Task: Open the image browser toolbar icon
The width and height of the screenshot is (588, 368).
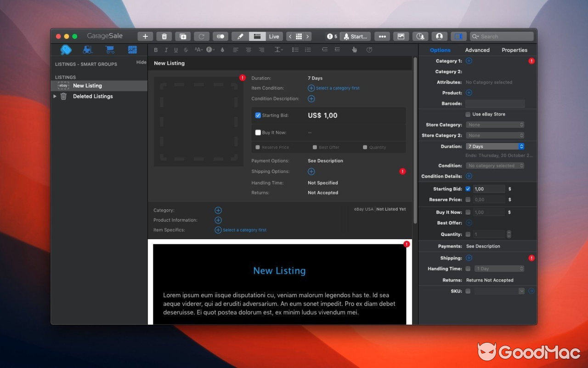Action: tap(401, 36)
